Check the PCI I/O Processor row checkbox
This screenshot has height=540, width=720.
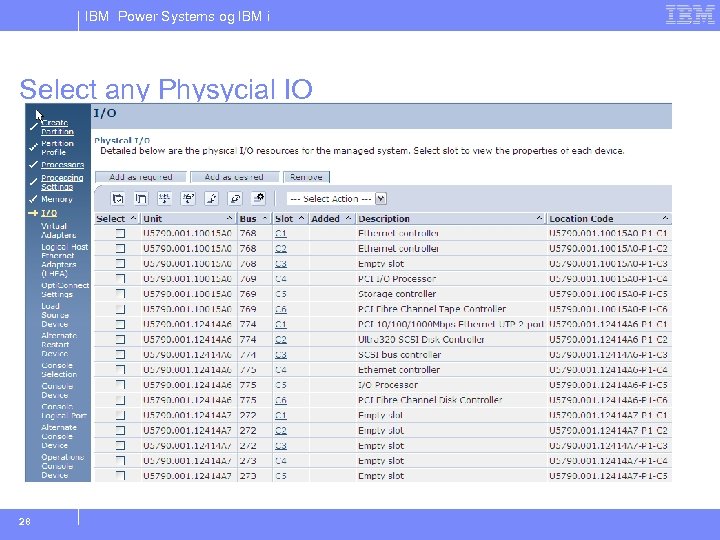tap(120, 279)
